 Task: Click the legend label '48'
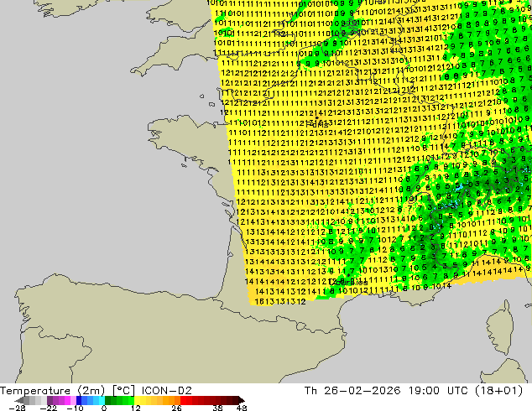tap(242, 408)
